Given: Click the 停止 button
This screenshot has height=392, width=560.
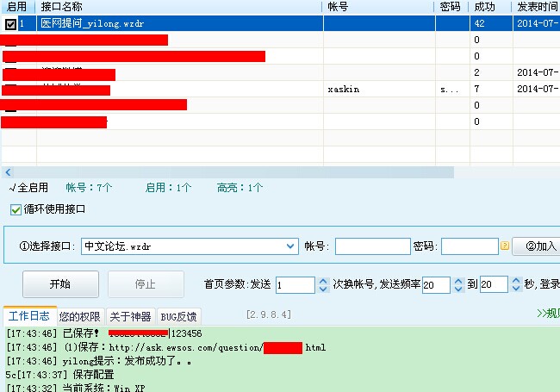Looking at the screenshot, I should 146,284.
